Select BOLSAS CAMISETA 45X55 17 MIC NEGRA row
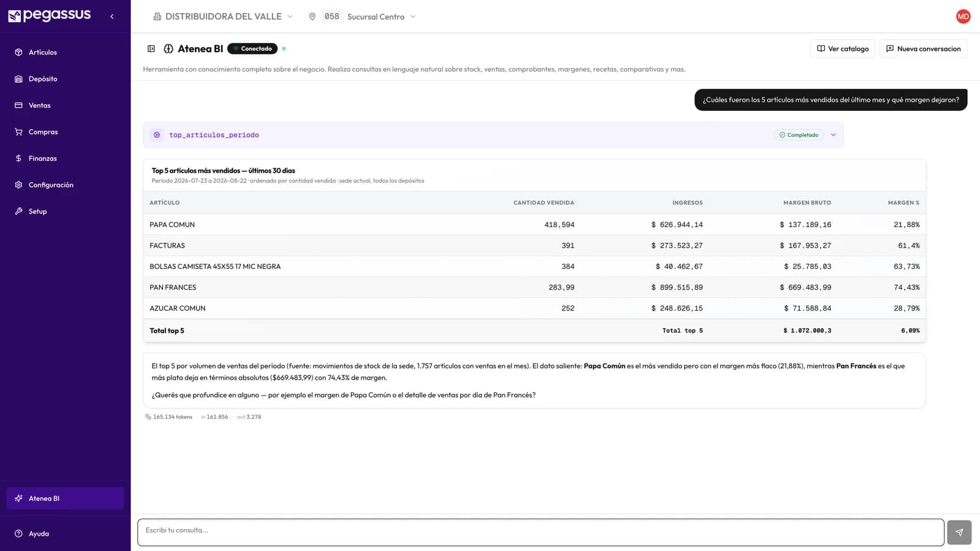The height and width of the screenshot is (551, 980). click(534, 266)
